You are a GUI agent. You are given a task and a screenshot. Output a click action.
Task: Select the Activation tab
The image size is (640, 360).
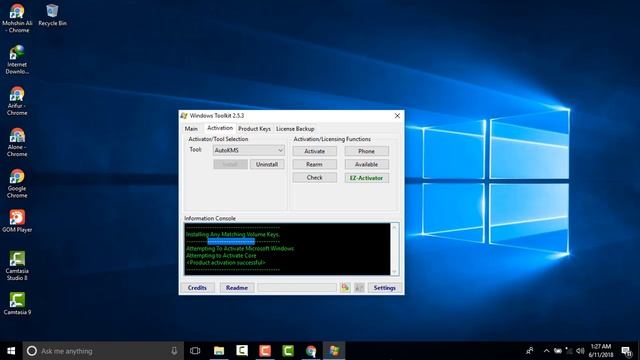(220, 128)
